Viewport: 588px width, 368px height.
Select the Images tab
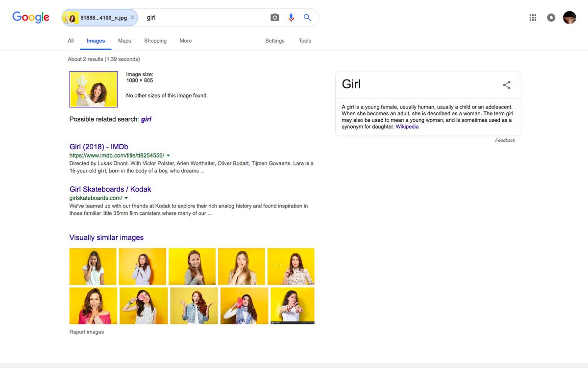[x=96, y=41]
